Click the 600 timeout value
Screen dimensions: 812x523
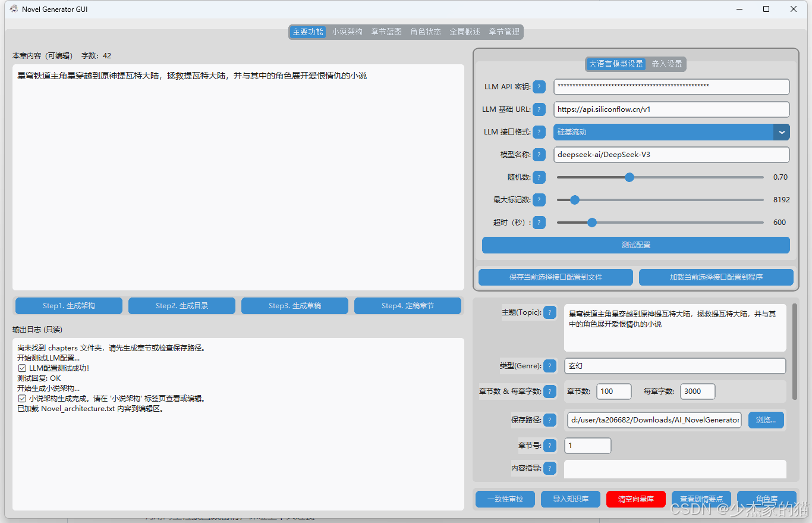[x=779, y=223]
